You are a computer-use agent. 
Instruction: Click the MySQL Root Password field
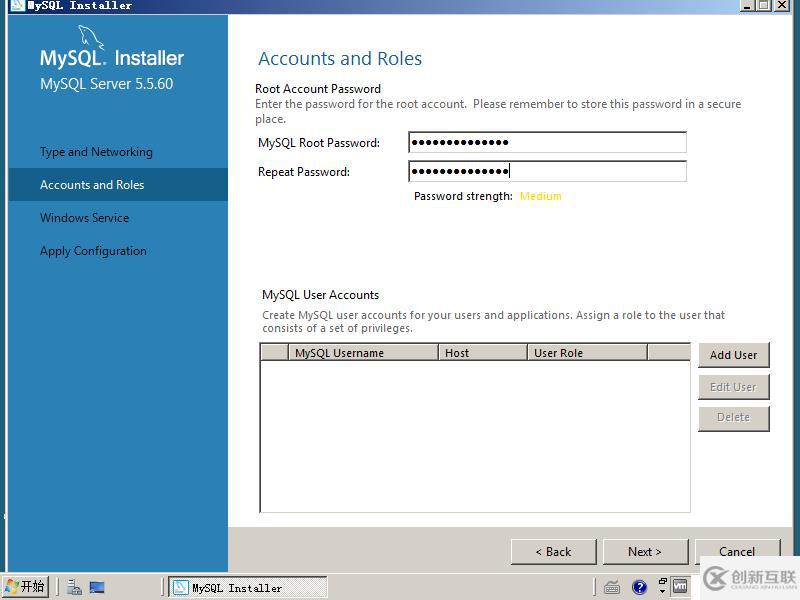[x=547, y=142]
